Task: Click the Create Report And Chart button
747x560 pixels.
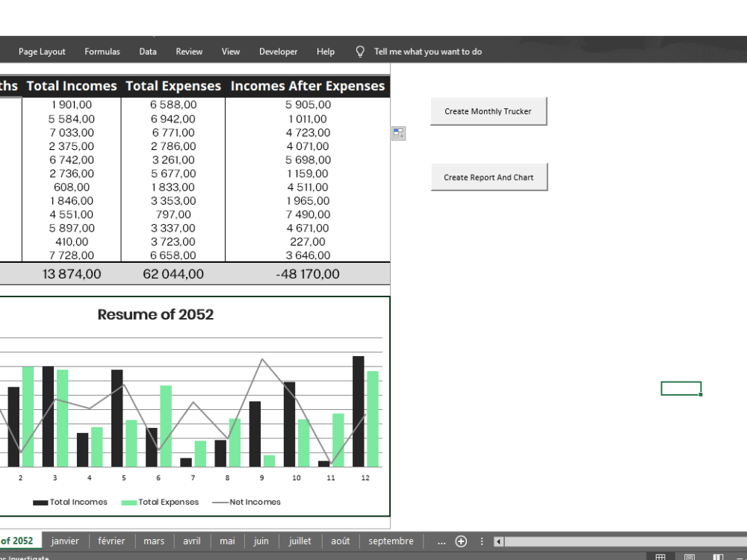Action: (489, 177)
